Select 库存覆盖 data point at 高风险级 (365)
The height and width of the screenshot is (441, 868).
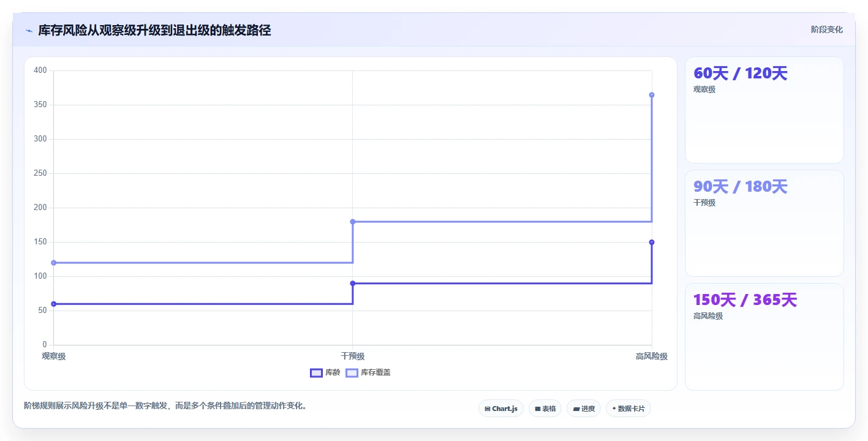(652, 95)
